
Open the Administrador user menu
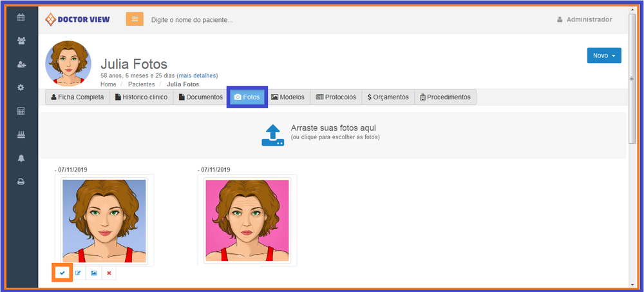tap(584, 19)
